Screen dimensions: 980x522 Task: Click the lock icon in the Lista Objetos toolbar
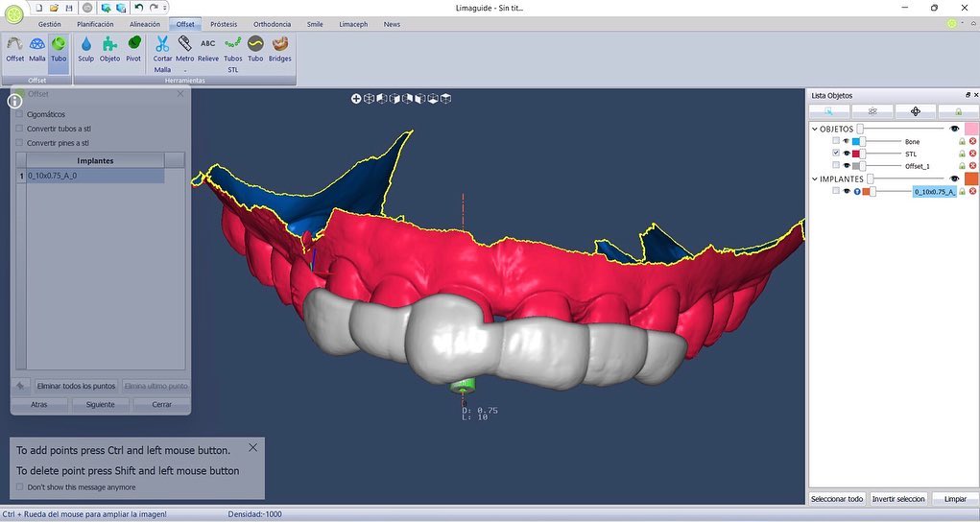(x=958, y=111)
